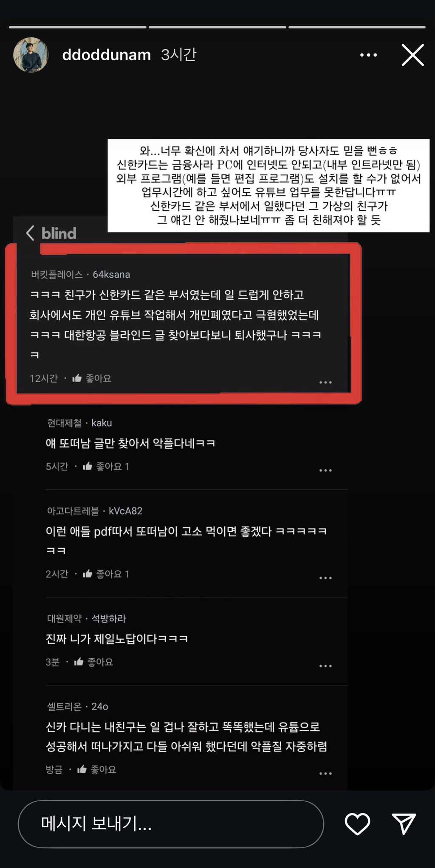
Task: Like kaku's comment thumbs-up
Action: [88, 466]
